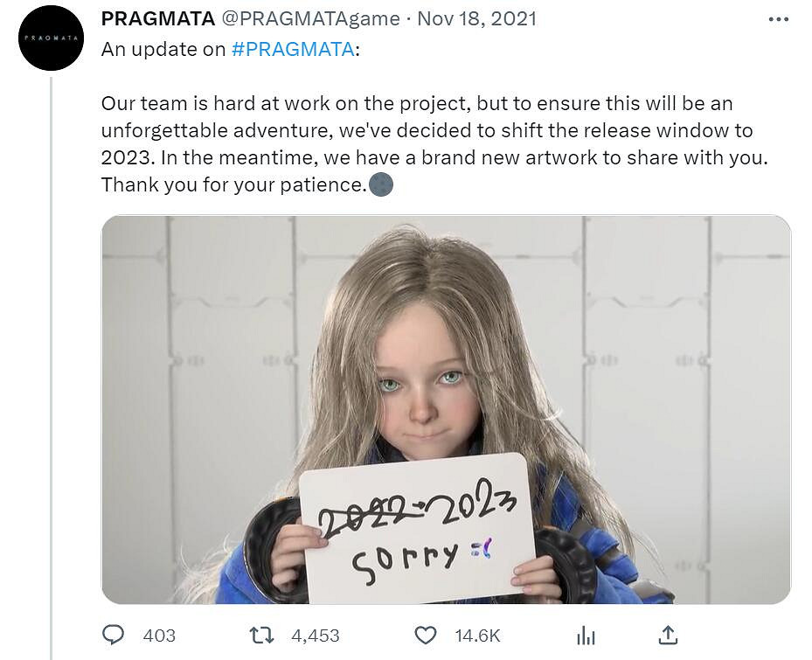Click the moon emoji in the tweet
The height and width of the screenshot is (660, 812).
click(x=381, y=184)
